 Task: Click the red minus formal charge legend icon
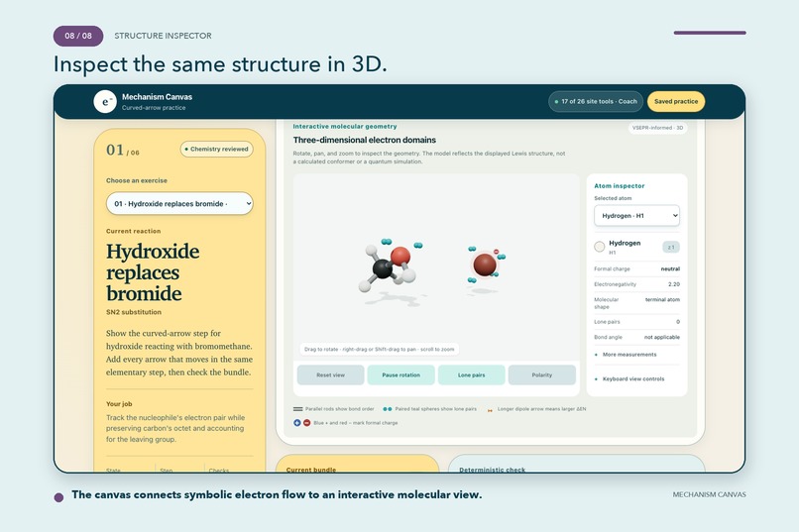click(x=306, y=423)
